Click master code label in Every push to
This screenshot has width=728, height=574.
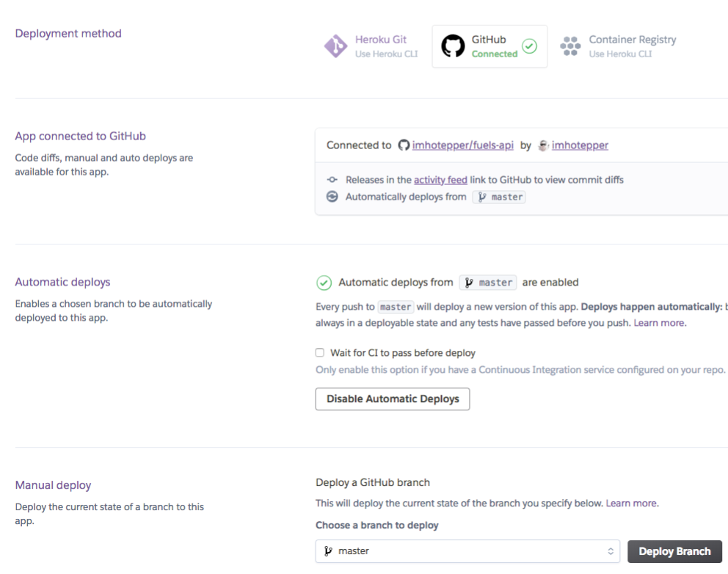click(396, 307)
